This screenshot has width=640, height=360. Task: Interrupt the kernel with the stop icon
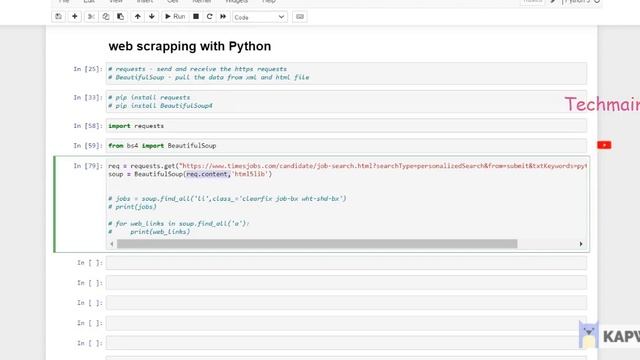(196, 17)
